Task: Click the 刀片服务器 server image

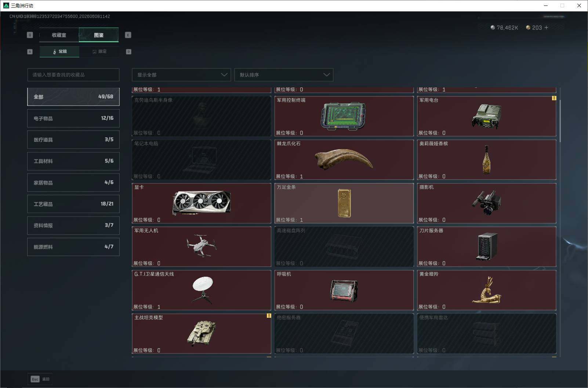Action: coord(487,247)
